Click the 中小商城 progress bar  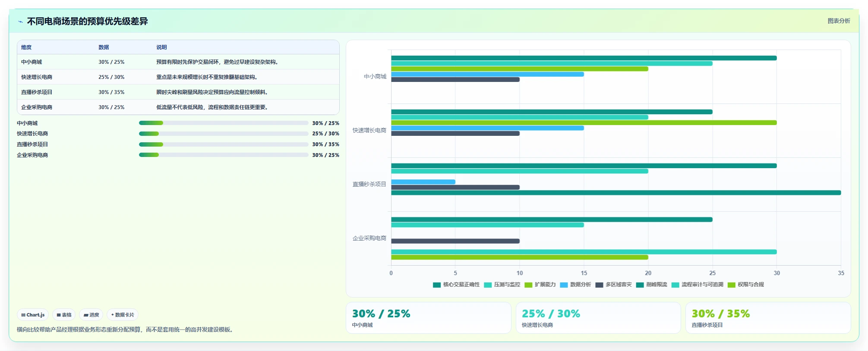pyautogui.click(x=224, y=123)
